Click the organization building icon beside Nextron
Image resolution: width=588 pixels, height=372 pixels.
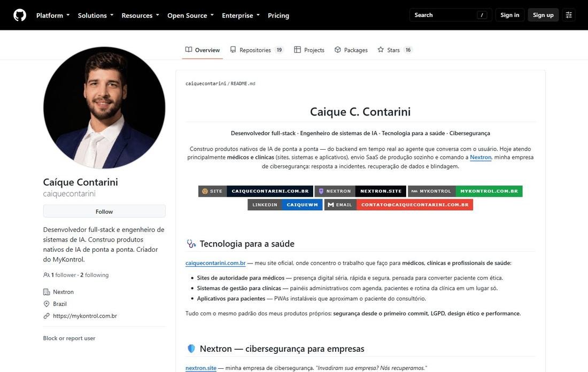click(x=47, y=292)
